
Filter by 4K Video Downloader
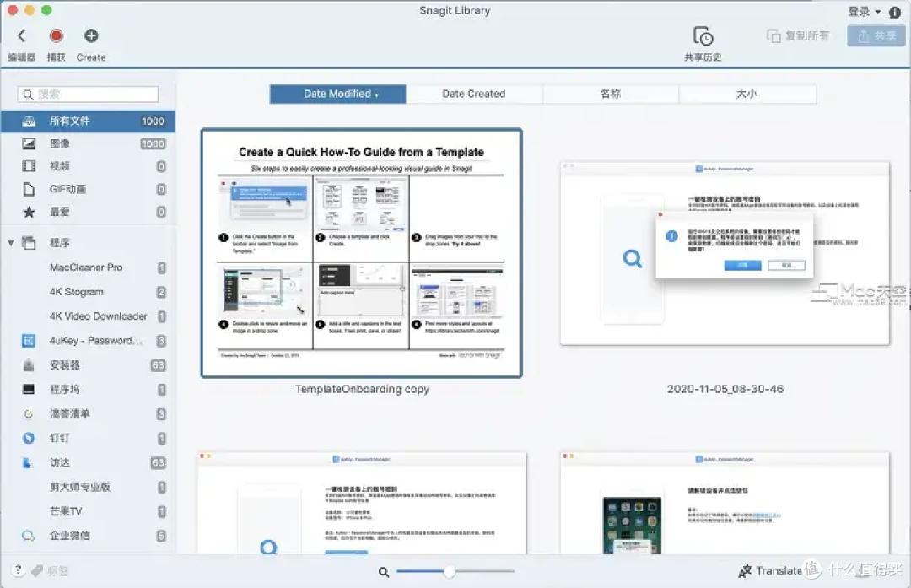pyautogui.click(x=89, y=316)
